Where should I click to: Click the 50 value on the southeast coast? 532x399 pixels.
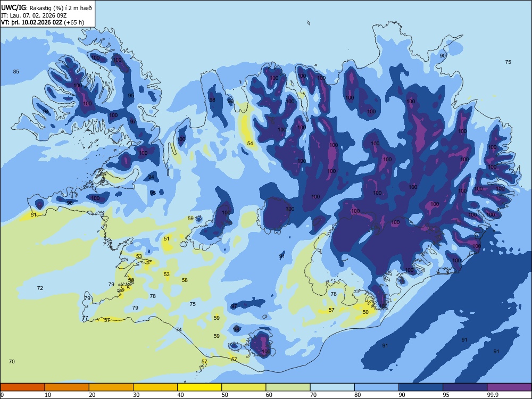[365, 312]
